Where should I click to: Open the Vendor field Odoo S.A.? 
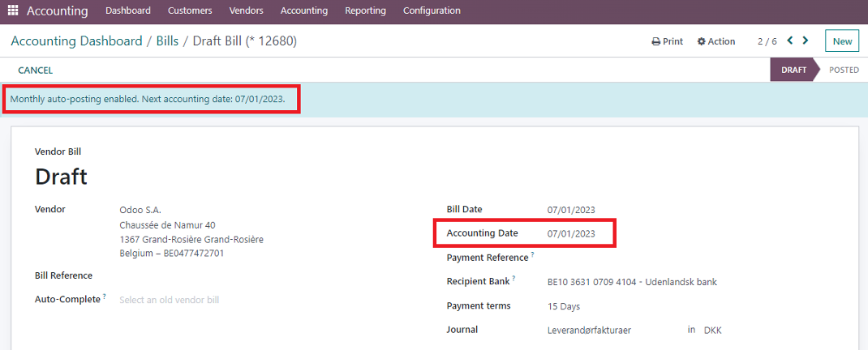point(140,210)
